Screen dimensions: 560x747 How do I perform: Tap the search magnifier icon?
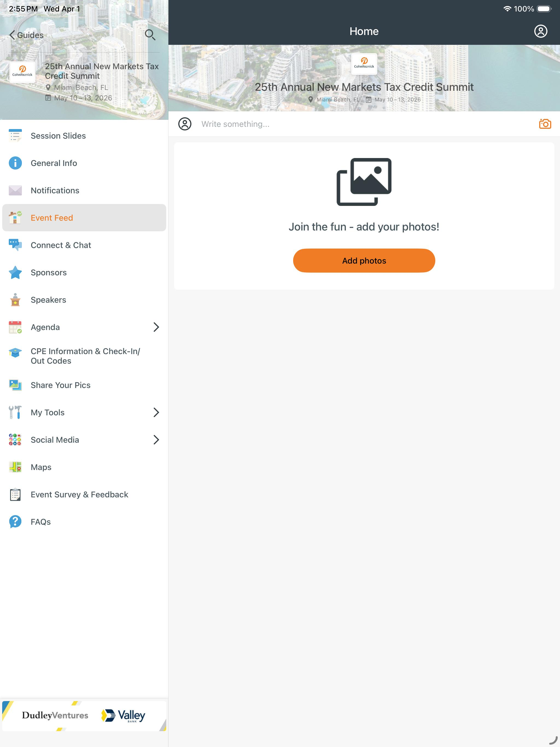[x=150, y=35]
